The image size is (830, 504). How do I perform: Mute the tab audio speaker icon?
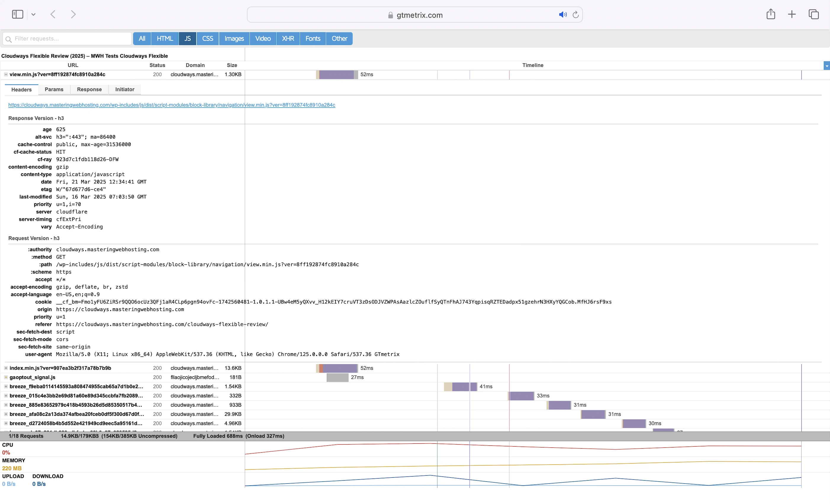click(562, 15)
